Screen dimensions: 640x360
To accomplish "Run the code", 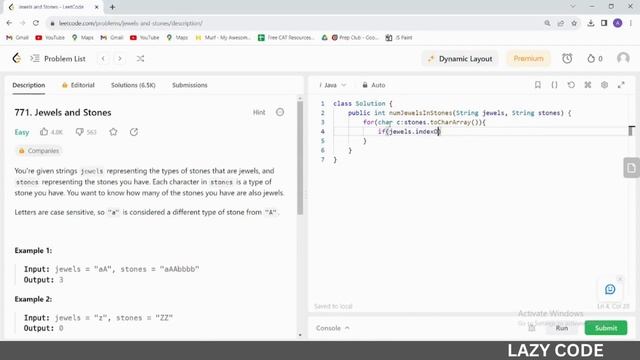I will [562, 328].
